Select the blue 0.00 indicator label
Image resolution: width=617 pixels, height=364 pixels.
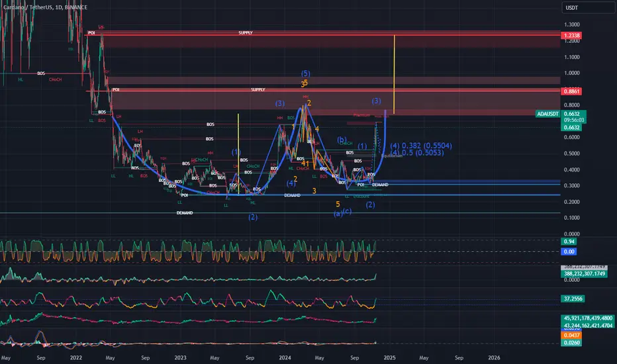569,251
